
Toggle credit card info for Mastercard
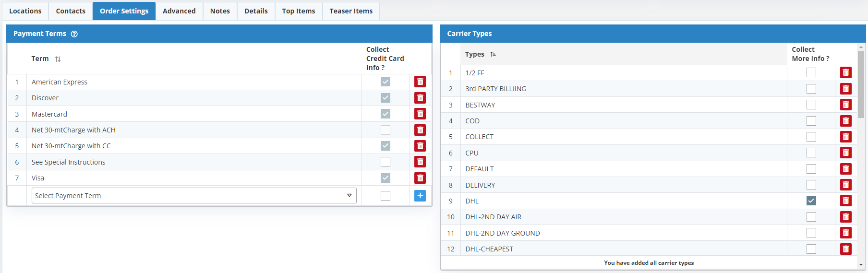pyautogui.click(x=386, y=114)
